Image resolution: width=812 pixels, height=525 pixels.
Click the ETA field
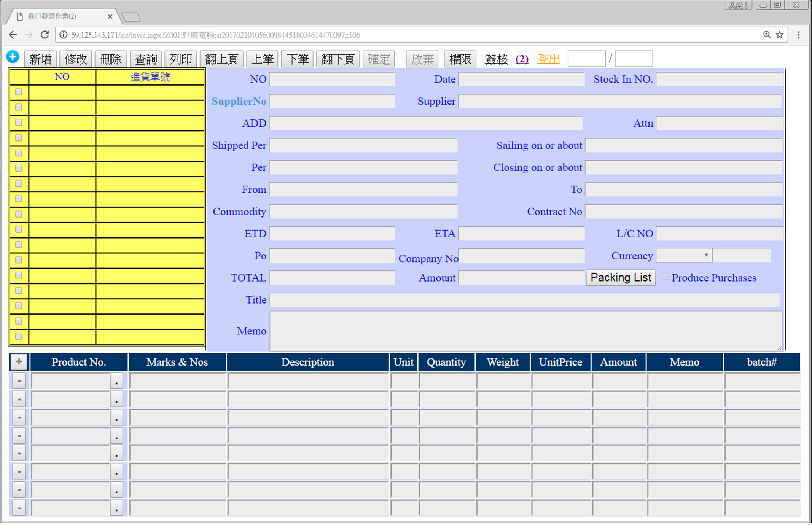tap(521, 234)
